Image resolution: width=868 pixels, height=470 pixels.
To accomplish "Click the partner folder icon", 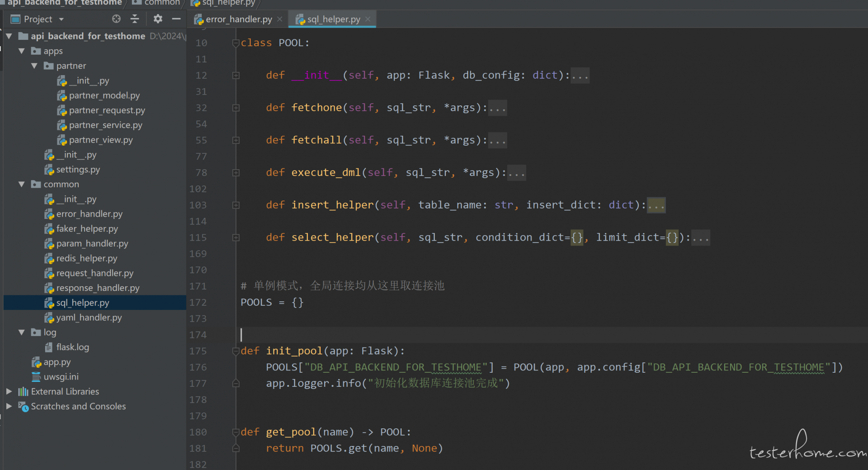I will tap(49, 66).
